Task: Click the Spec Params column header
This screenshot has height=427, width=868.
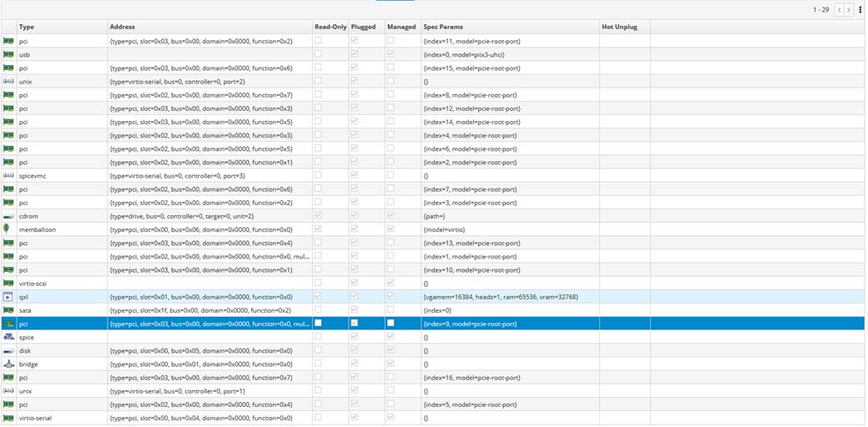Action: point(443,27)
